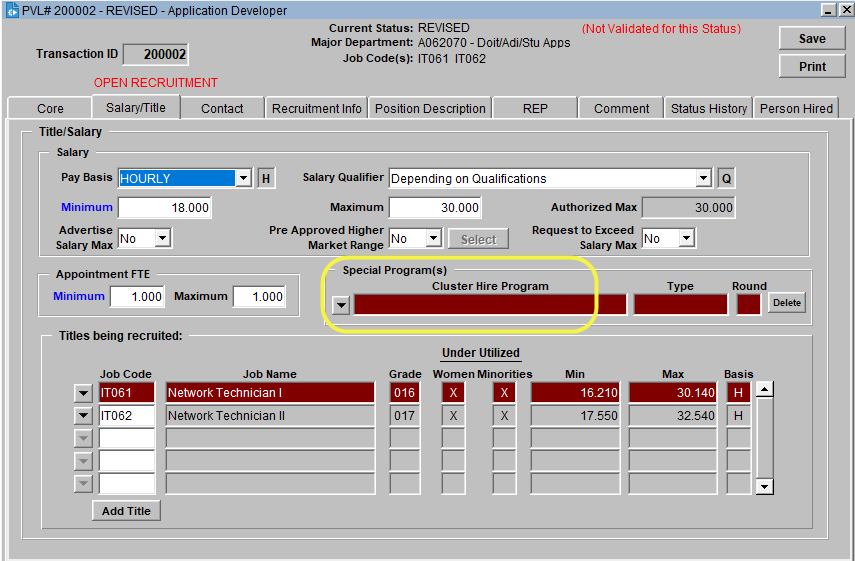This screenshot has height=561, width=855.
Task: Click Basis H cell for IT061 row
Action: pyautogui.click(x=738, y=393)
